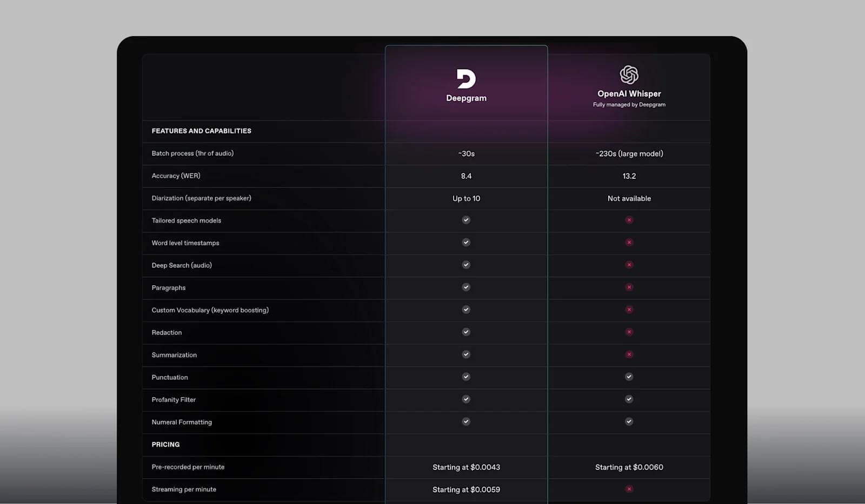
Task: Click the X icon for Word level timestamps
Action: pyautogui.click(x=629, y=243)
